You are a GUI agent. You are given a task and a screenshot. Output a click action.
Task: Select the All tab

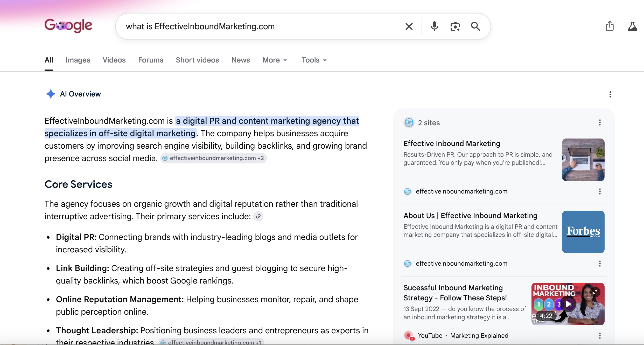click(x=49, y=60)
